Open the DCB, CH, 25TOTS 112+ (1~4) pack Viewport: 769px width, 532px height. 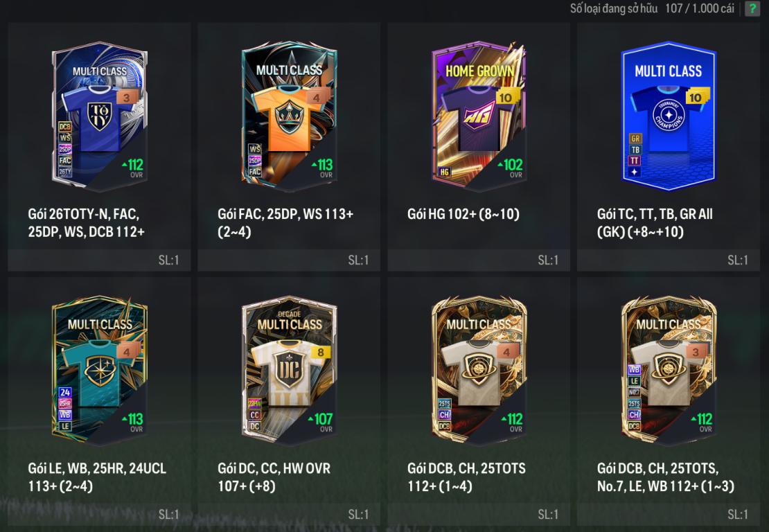(x=479, y=371)
